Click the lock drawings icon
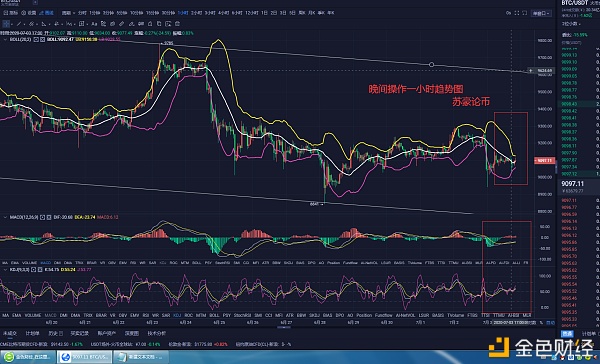The height and width of the screenshot is (364, 600). [150, 24]
